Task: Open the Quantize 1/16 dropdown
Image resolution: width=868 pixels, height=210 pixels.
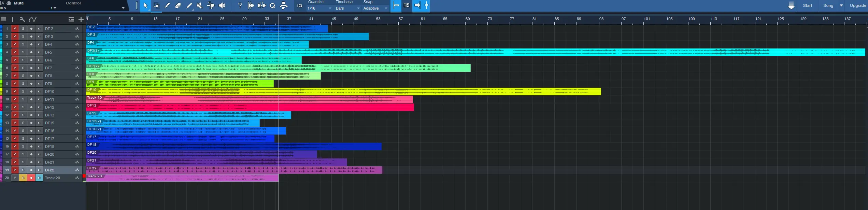Action: click(x=319, y=8)
